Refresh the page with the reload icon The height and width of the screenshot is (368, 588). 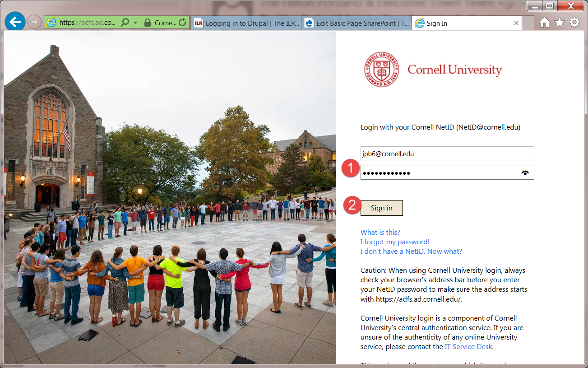point(182,22)
